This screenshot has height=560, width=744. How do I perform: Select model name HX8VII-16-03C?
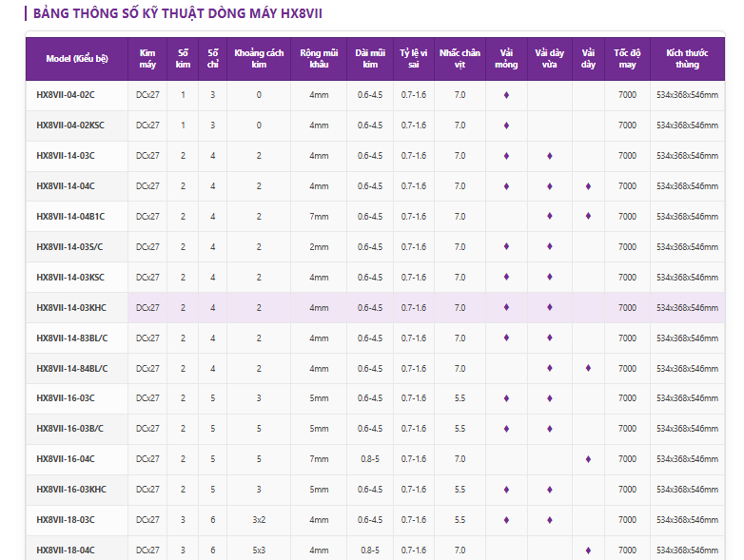coord(66,397)
